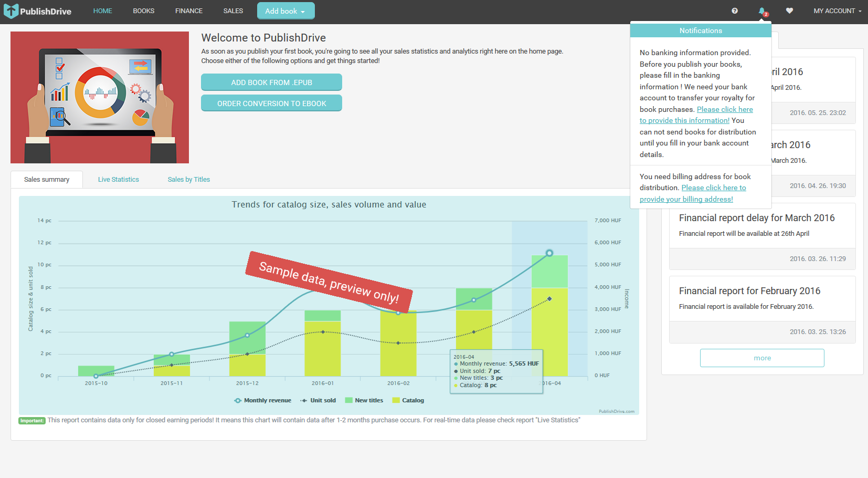
Task: Expand the MY ACCOUNT dropdown
Action: pos(838,11)
